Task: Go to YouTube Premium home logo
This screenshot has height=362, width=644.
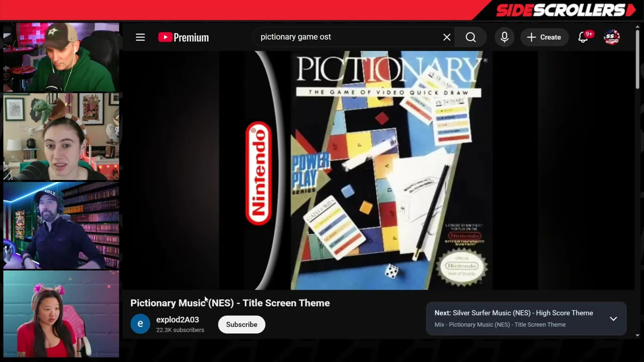Action: tap(184, 37)
